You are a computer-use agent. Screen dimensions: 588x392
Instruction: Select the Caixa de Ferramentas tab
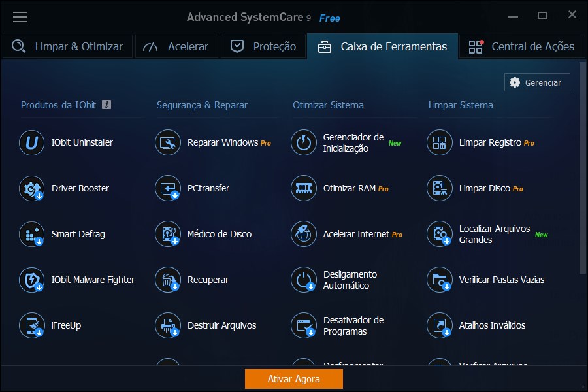coord(382,46)
